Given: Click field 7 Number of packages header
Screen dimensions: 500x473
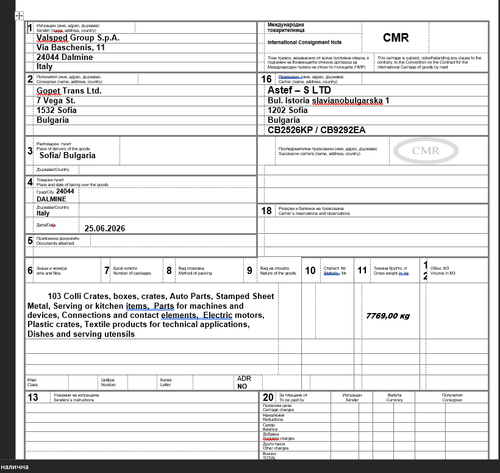Looking at the screenshot, I should 132,271.
